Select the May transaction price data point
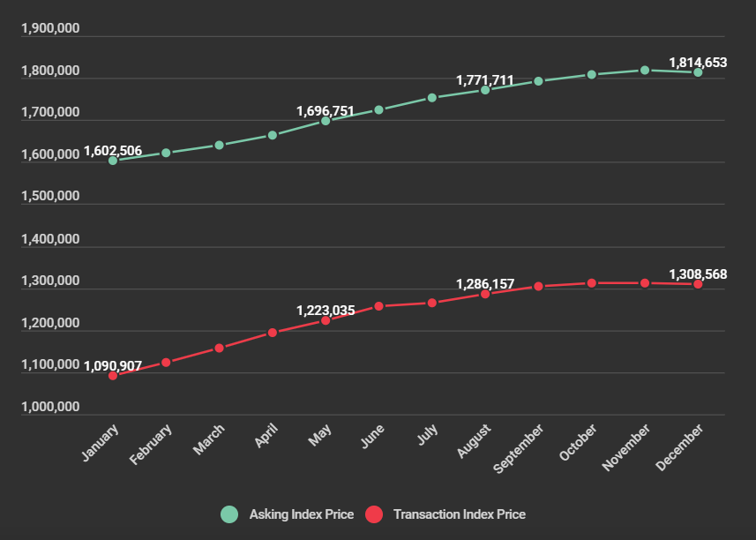Image resolution: width=756 pixels, height=540 pixels. click(x=326, y=320)
